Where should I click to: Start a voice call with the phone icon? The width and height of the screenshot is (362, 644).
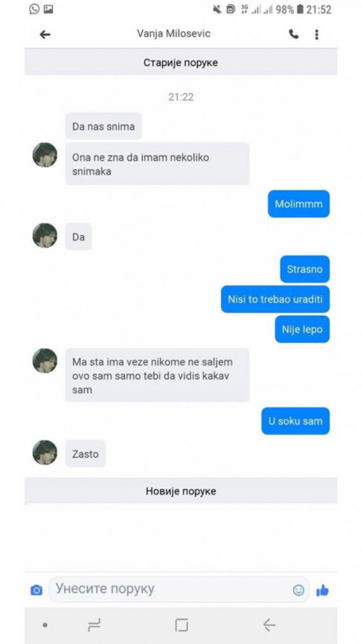click(294, 34)
